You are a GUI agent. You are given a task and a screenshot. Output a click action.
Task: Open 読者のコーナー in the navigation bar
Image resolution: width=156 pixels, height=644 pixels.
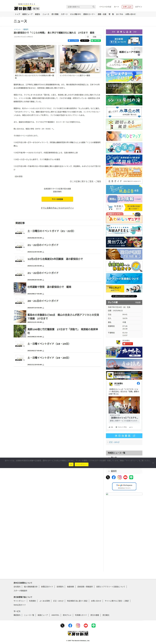89,14
